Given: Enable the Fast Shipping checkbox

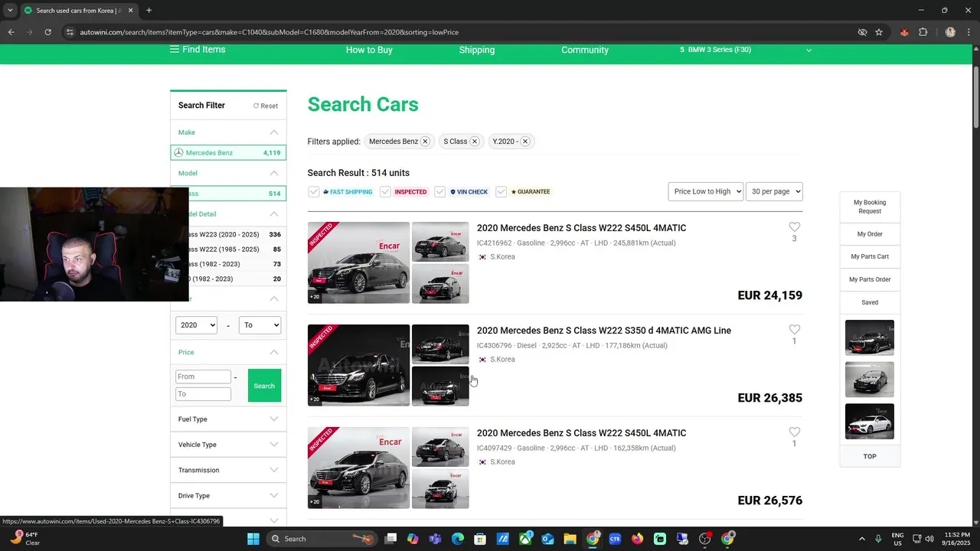Looking at the screenshot, I should [x=314, y=191].
